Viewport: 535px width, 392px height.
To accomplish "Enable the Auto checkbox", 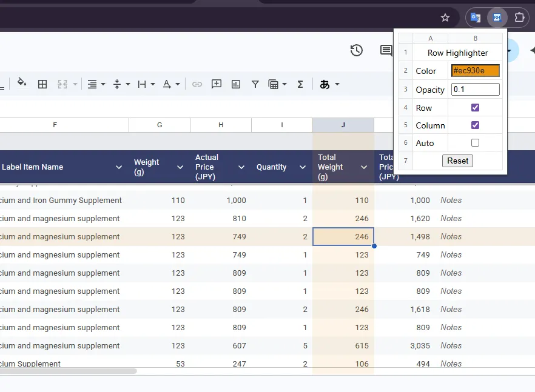I will (x=475, y=143).
